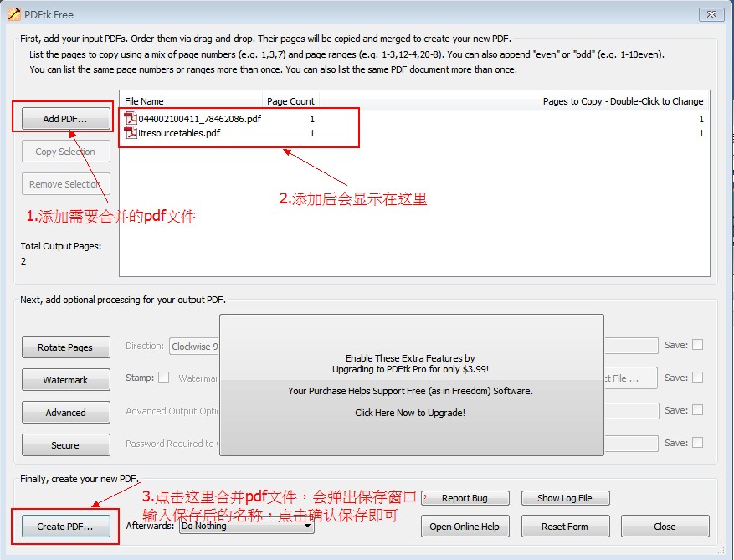Click the PDFtk Free app icon in title bar
Screen dimensions: 734x560
pyautogui.click(x=13, y=14)
